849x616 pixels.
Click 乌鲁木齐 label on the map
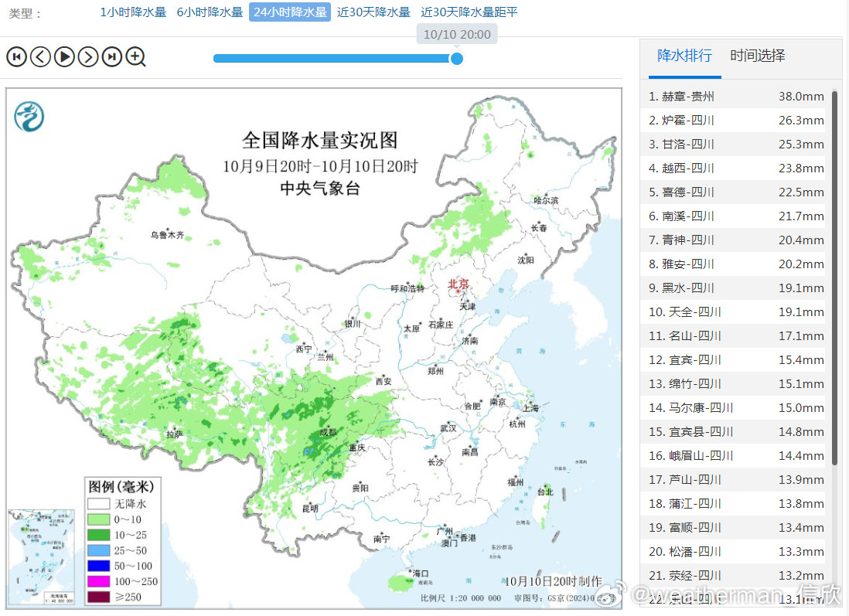167,235
